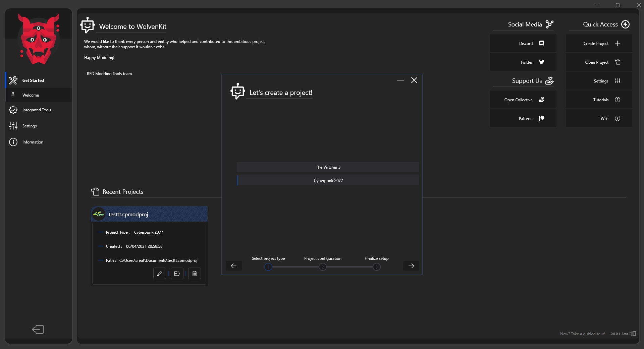
Task: Open the Twitter social link
Action: click(523, 62)
